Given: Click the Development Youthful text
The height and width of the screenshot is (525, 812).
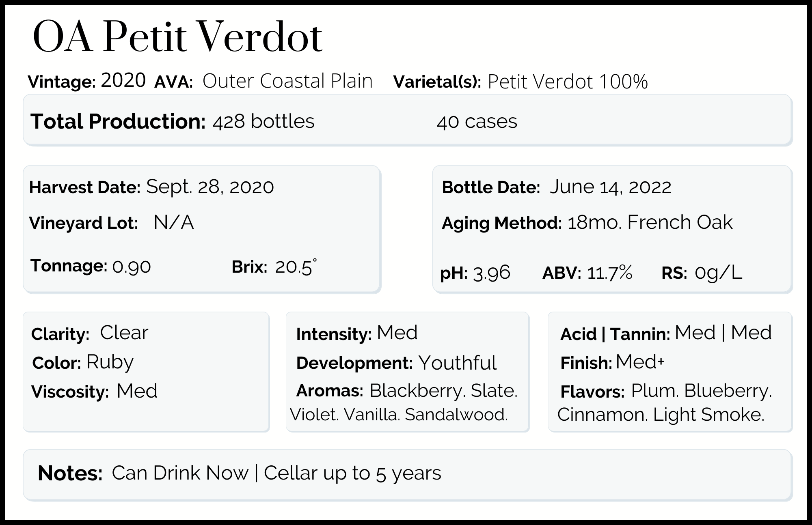Looking at the screenshot, I should [x=457, y=362].
